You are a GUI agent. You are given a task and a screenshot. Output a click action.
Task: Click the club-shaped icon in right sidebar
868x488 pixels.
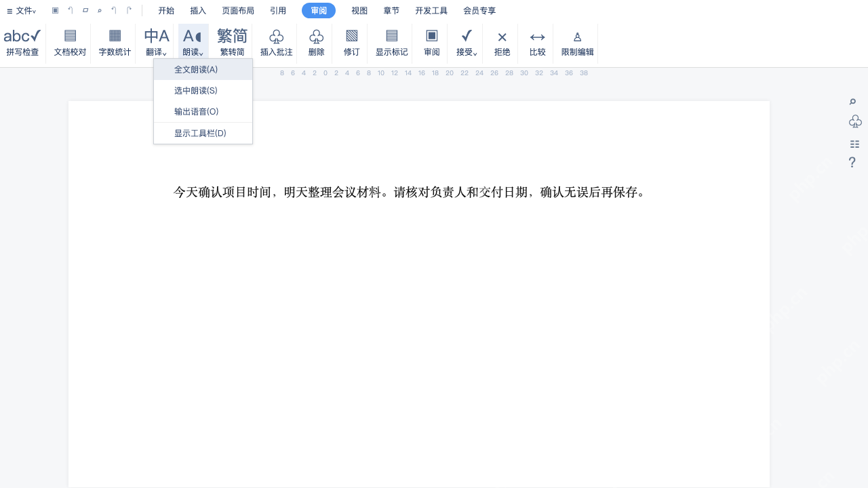coord(855,122)
